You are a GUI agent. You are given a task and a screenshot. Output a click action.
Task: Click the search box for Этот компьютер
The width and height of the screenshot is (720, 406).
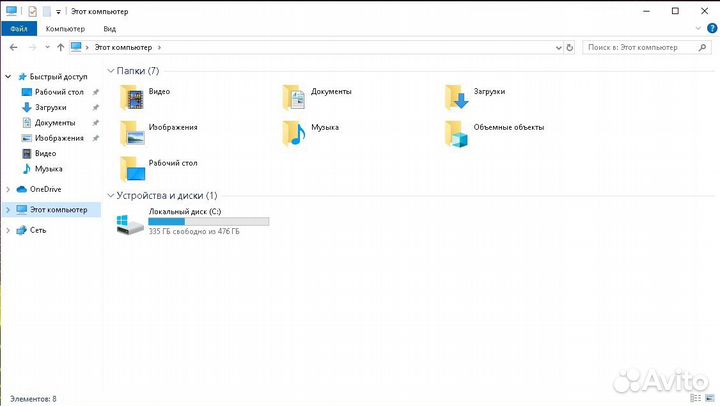(640, 47)
